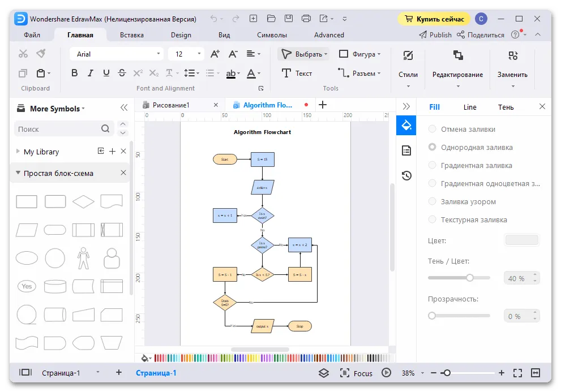
Task: Toggle Italic formatting
Action: coord(90,73)
